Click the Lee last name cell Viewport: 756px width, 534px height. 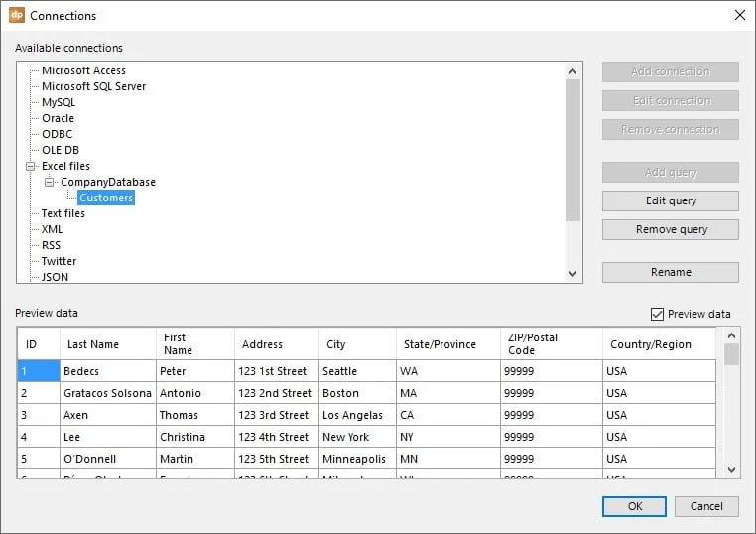coord(108,437)
